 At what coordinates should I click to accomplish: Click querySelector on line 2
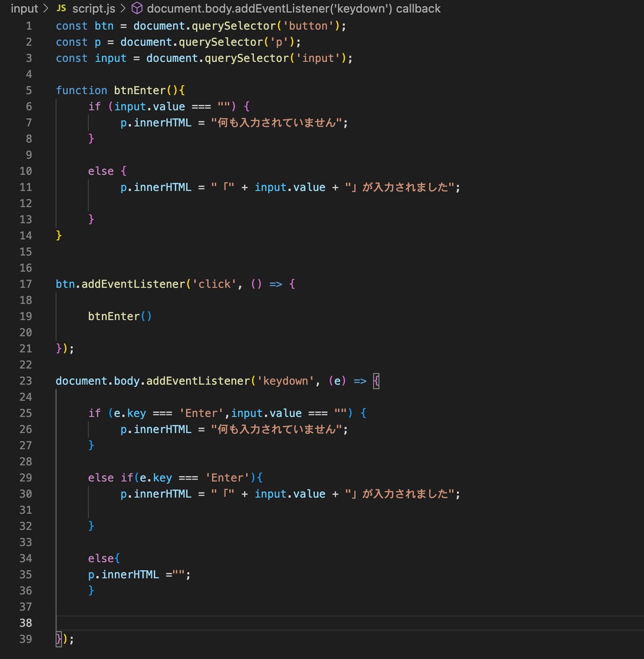(221, 42)
